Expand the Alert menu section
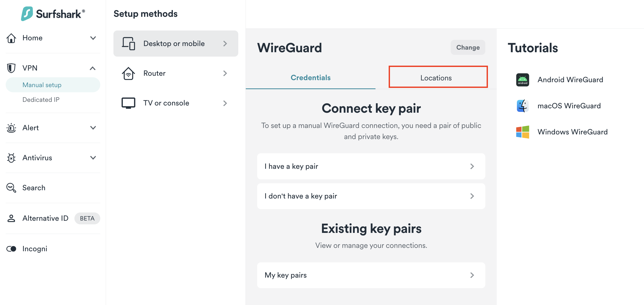644x305 pixels. 94,128
